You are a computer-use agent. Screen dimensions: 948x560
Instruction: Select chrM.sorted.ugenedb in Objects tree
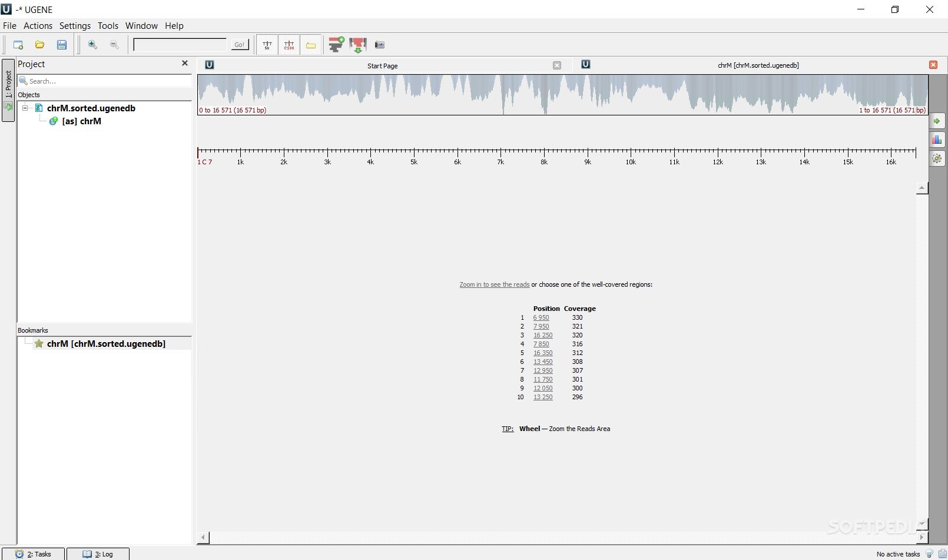click(x=91, y=108)
